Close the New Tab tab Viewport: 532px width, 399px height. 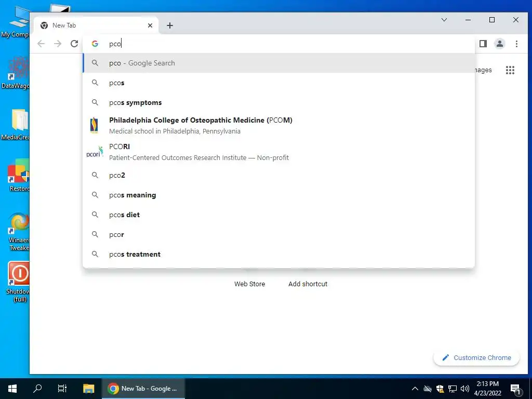[150, 25]
